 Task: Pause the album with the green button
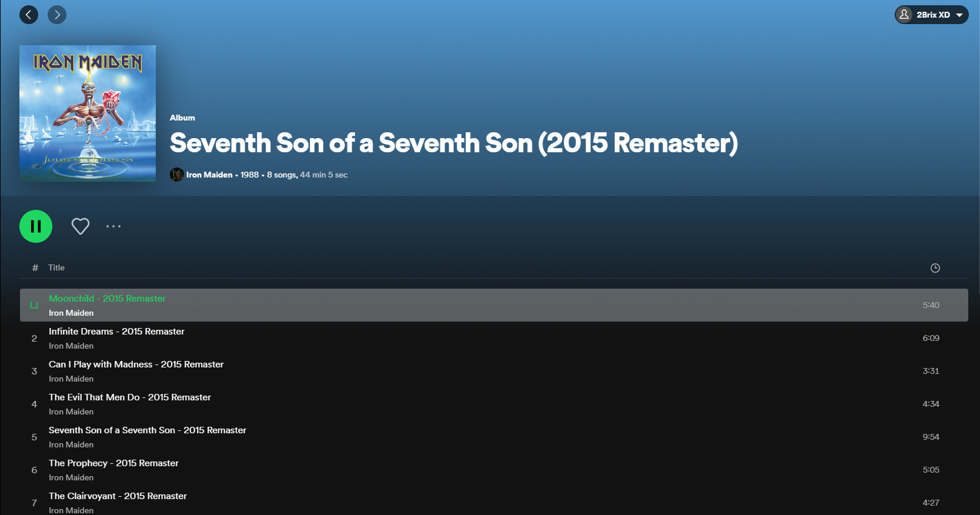(x=36, y=226)
